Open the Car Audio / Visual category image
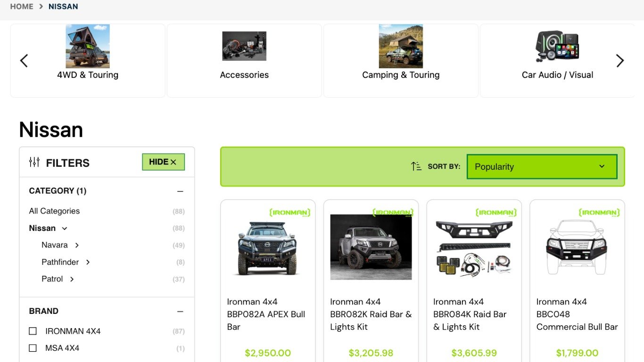This screenshot has width=644, height=362. point(557,46)
